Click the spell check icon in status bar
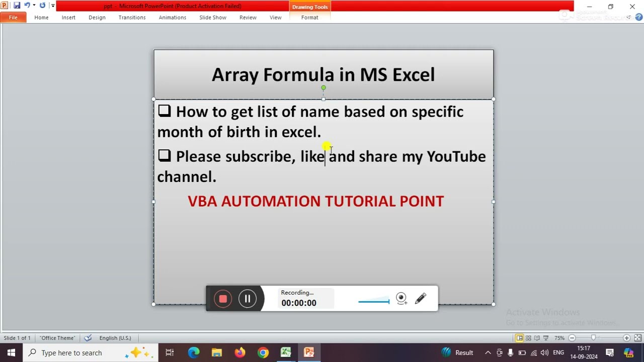The image size is (644, 362). [x=88, y=338]
